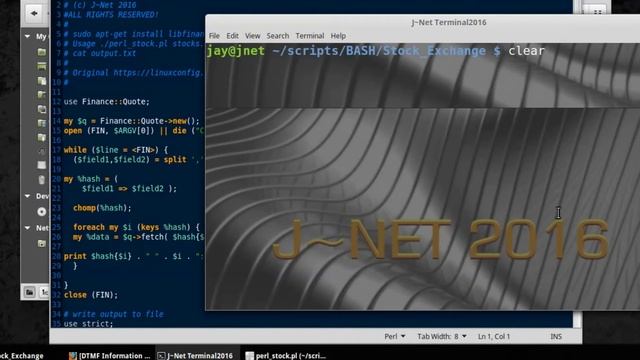Click code line 'use strict;'

(88, 324)
